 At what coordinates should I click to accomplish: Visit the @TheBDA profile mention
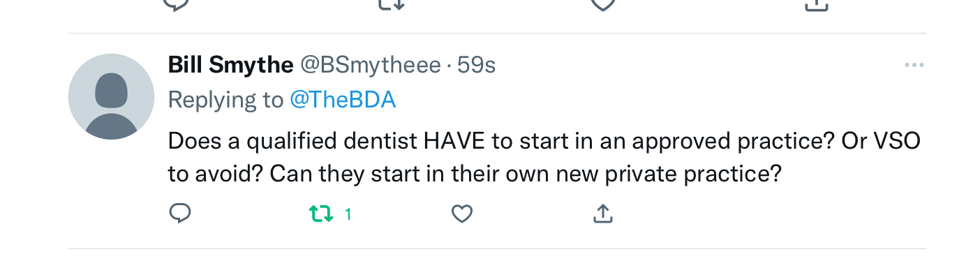click(343, 100)
